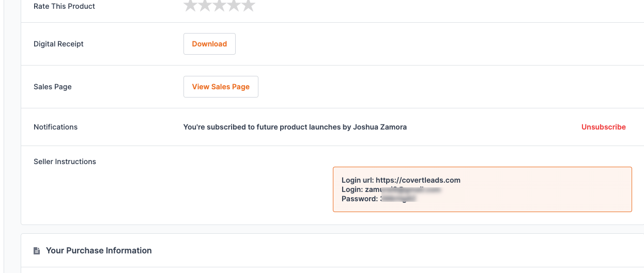Select the second rating star
644x273 pixels.
[x=205, y=5]
